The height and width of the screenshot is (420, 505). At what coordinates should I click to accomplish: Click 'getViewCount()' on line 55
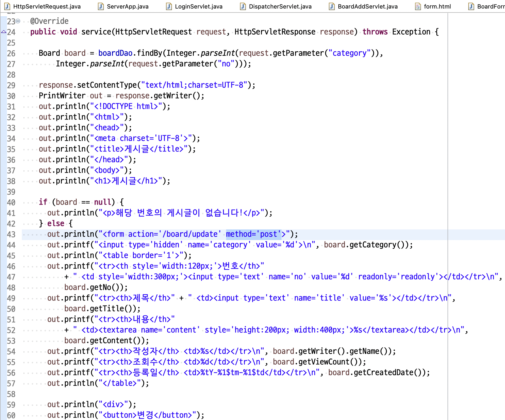(328, 362)
